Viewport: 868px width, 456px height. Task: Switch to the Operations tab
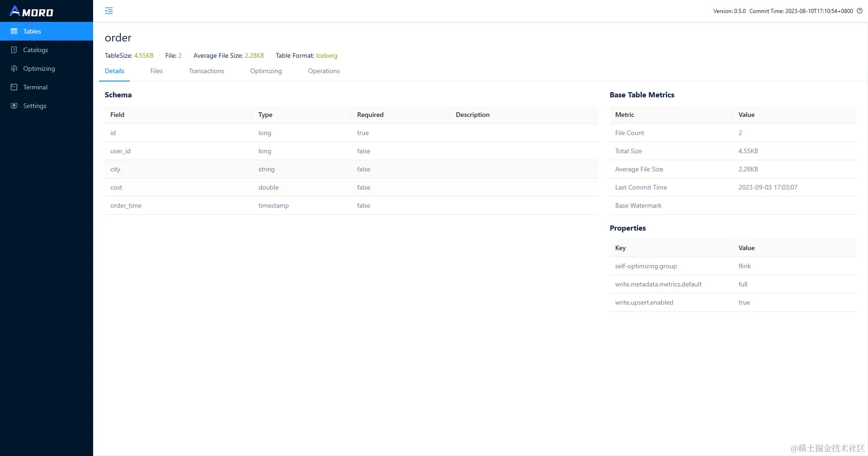pyautogui.click(x=323, y=71)
